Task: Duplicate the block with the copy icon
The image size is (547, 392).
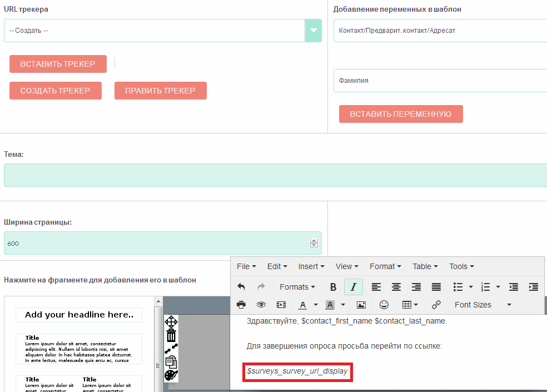Action: [171, 362]
